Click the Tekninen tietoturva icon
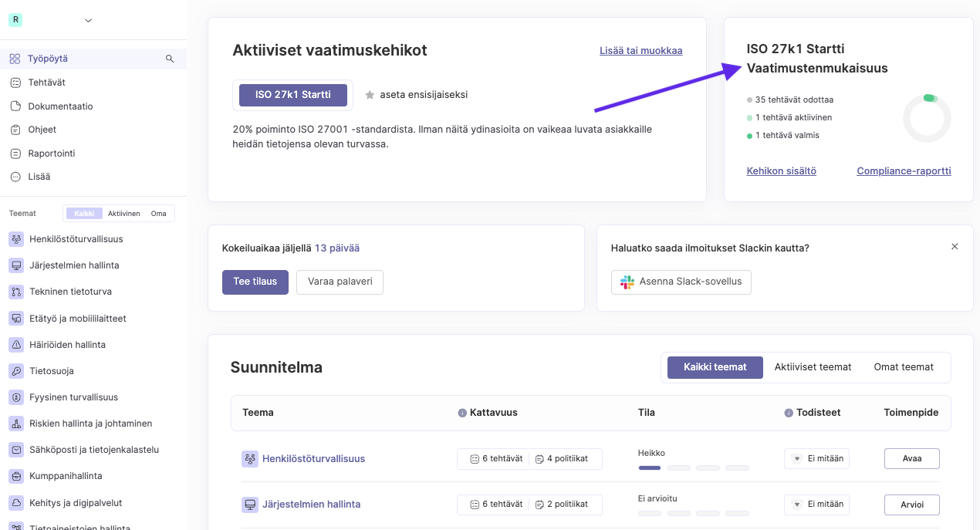 pyautogui.click(x=16, y=292)
